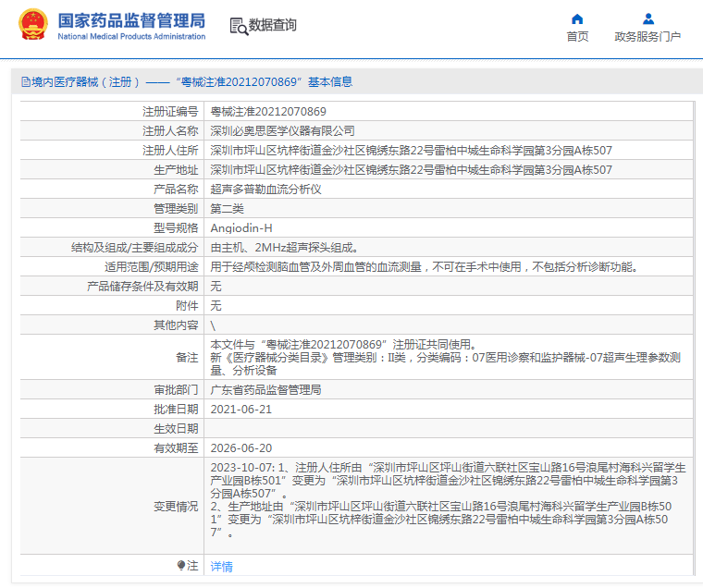Select approving department 广东省药品监督管理局

(265, 390)
